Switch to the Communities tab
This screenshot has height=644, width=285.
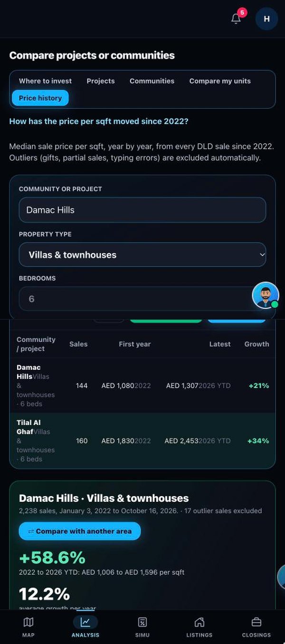(152, 81)
